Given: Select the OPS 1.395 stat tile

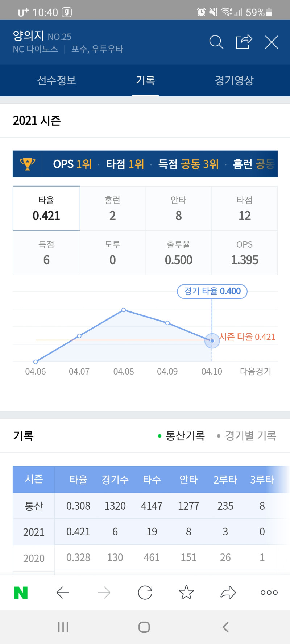Looking at the screenshot, I should click(244, 253).
